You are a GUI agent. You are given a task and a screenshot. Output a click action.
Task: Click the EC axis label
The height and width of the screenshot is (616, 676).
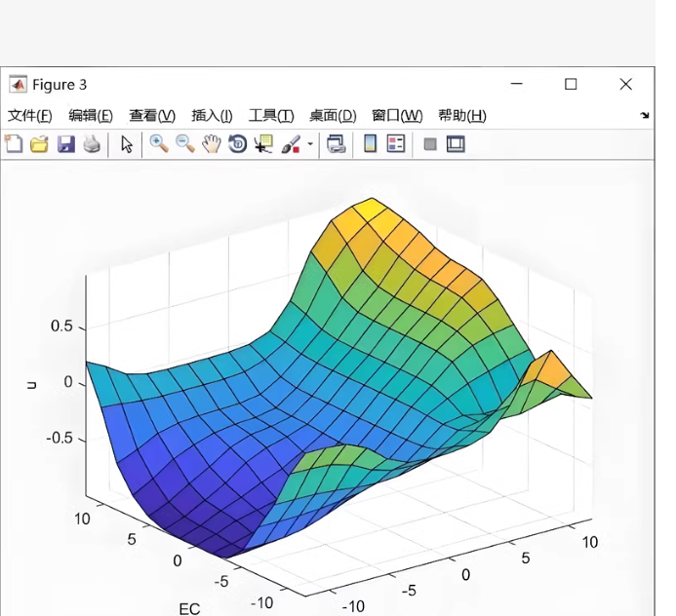pyautogui.click(x=189, y=608)
